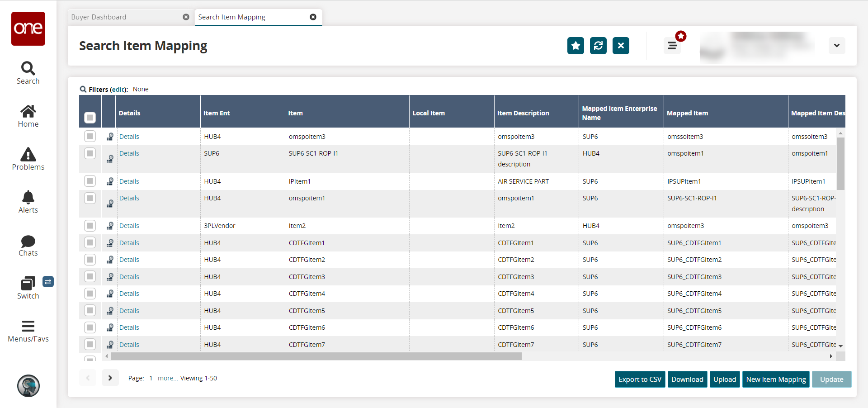Check the row checkbox for IPItem1

point(90,181)
